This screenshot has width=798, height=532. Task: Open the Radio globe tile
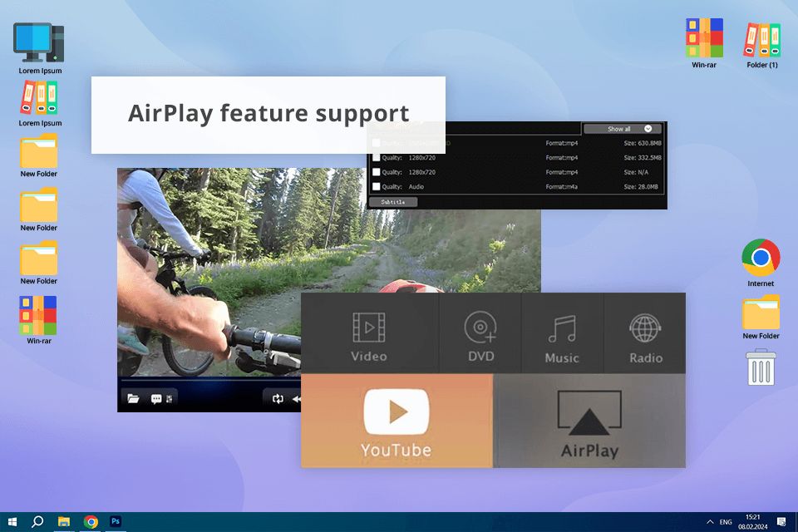[x=645, y=333]
